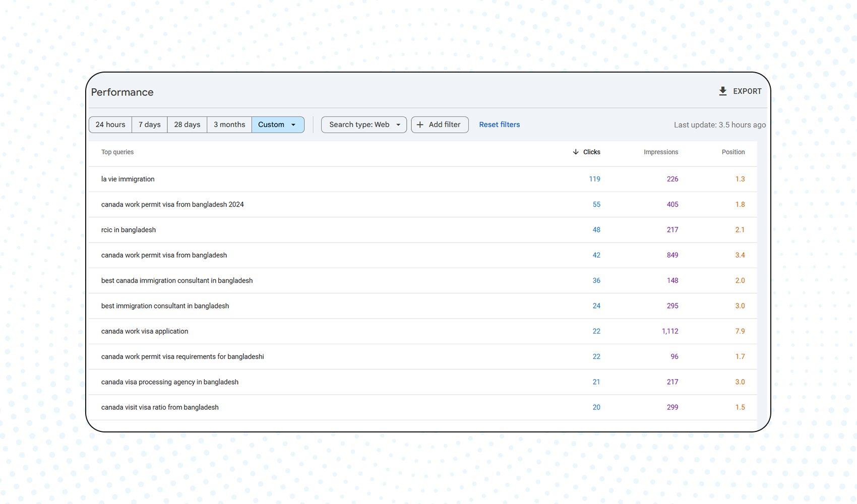The width and height of the screenshot is (857, 504).
Task: Sort results by the Position column
Action: click(x=733, y=152)
